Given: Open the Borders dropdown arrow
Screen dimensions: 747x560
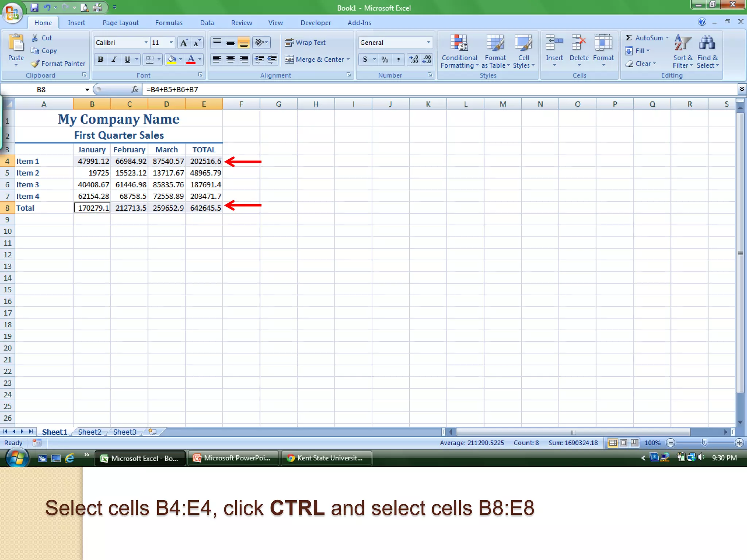Looking at the screenshot, I should [x=159, y=59].
